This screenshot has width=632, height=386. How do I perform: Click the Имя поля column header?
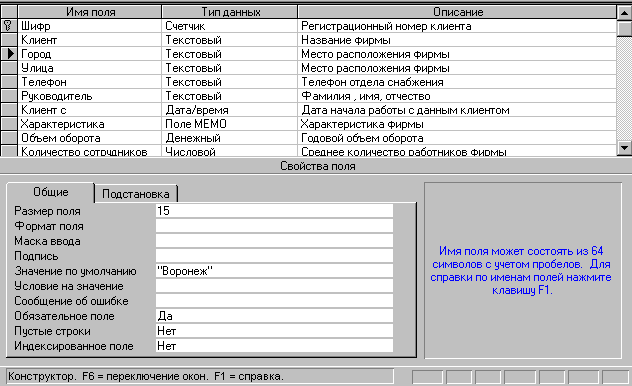(x=90, y=12)
